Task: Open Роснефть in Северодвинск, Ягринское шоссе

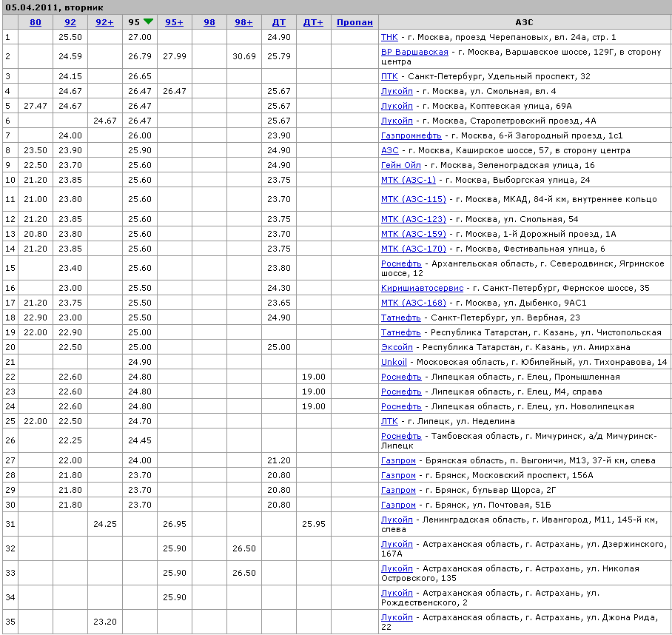Action: coord(402,263)
